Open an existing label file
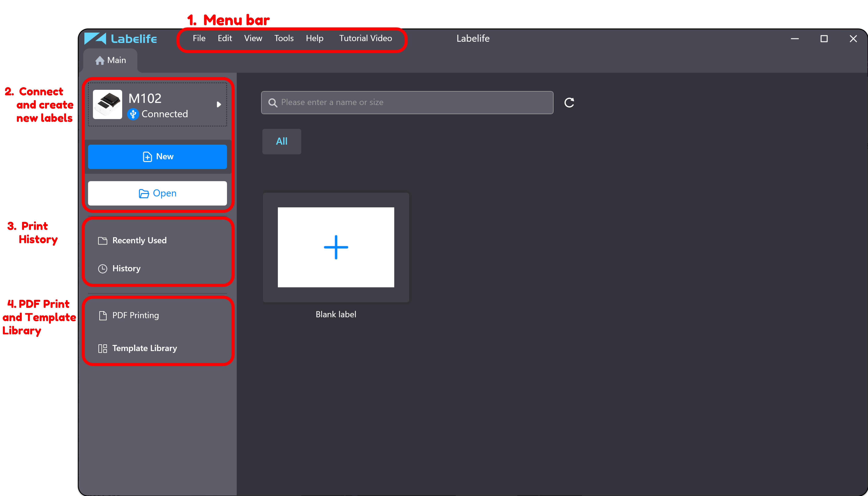 158,193
